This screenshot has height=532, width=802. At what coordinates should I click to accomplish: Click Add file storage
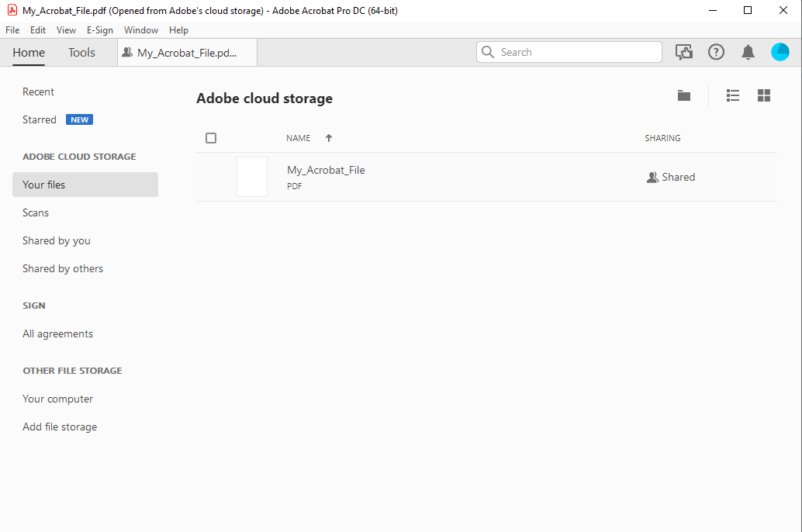click(60, 427)
